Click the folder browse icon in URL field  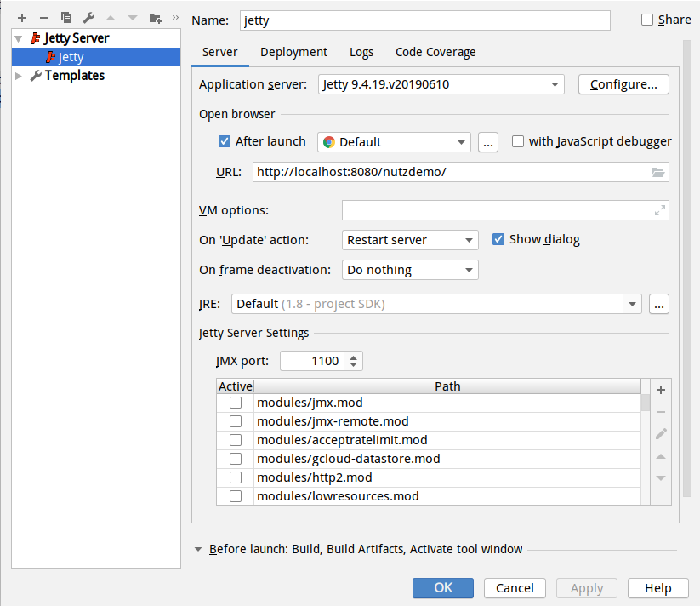[x=658, y=173]
